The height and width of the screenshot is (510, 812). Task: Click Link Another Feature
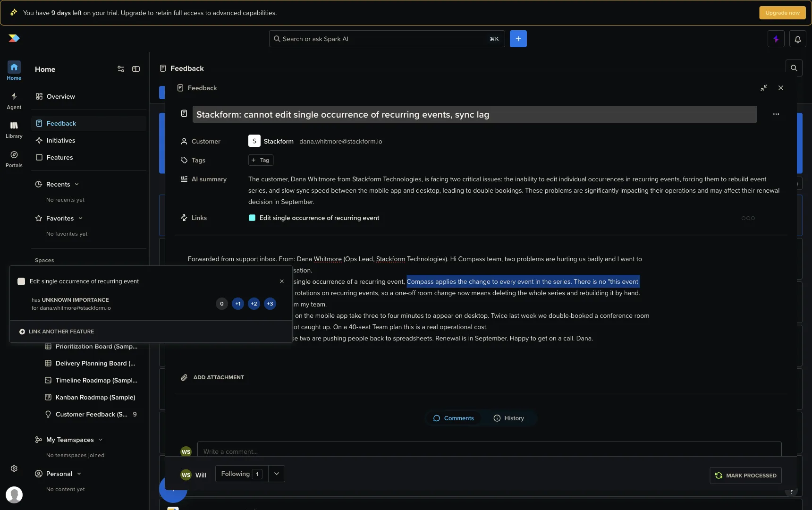(x=57, y=331)
